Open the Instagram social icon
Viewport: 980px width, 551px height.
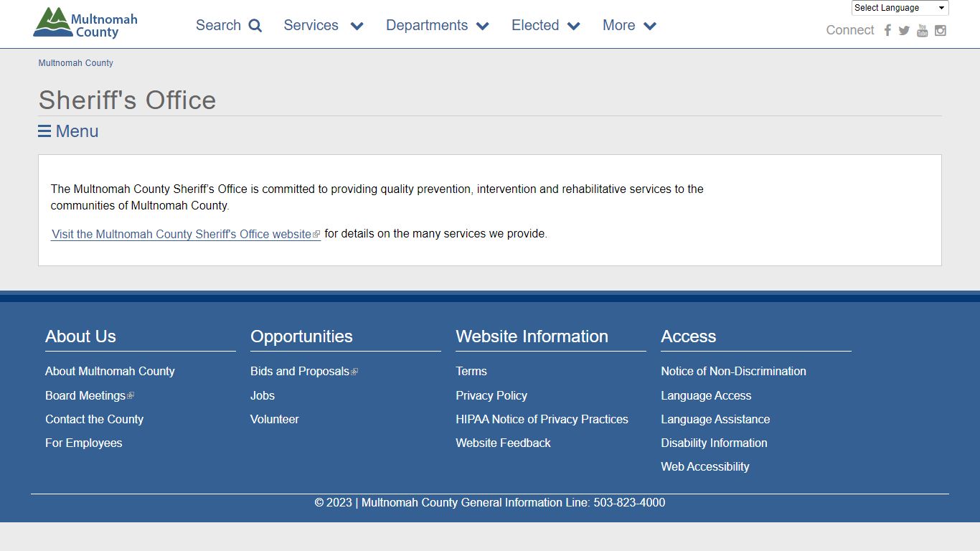tap(941, 30)
